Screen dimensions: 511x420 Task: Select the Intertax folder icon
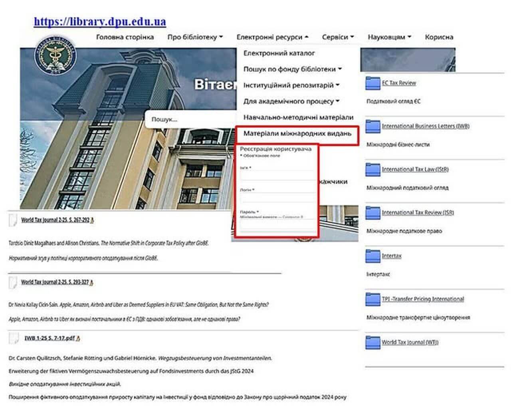(x=372, y=256)
